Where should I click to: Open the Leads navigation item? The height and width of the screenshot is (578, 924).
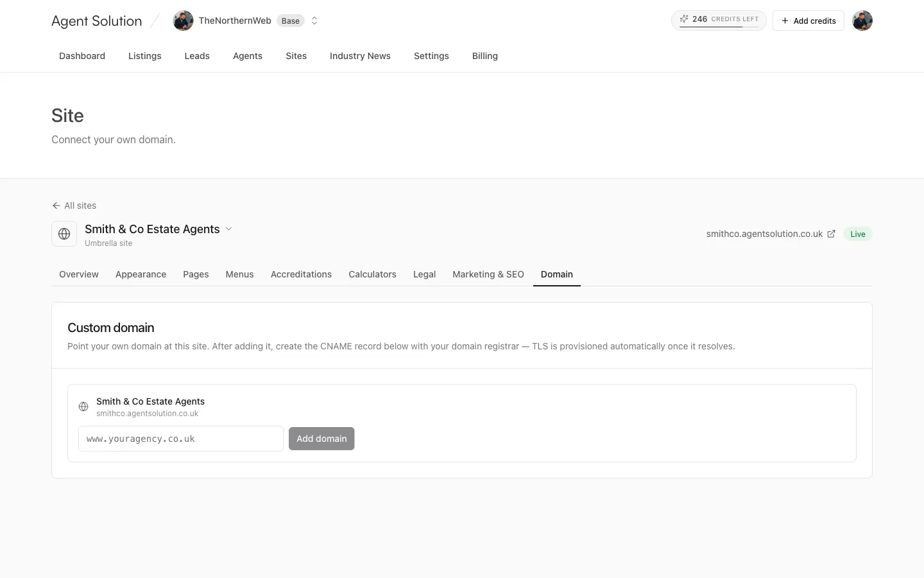[x=197, y=56]
